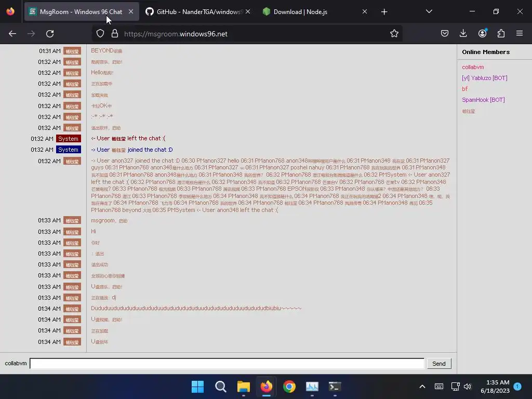Open the clock showing 1:35 AM
Viewport: 532px width, 399px height.
pos(495,387)
